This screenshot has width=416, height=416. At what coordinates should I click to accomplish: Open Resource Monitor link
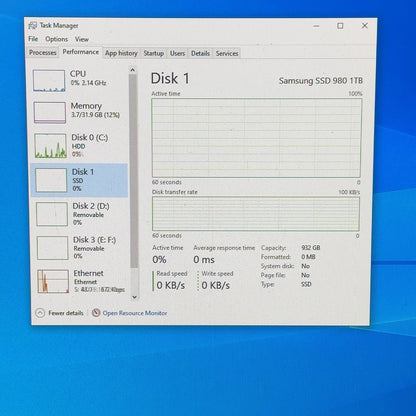(135, 313)
